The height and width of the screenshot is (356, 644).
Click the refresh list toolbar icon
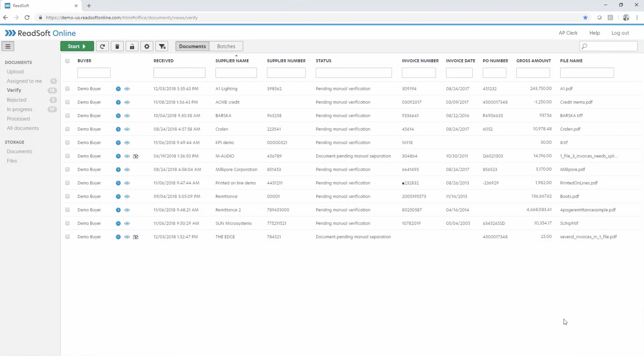tap(102, 46)
